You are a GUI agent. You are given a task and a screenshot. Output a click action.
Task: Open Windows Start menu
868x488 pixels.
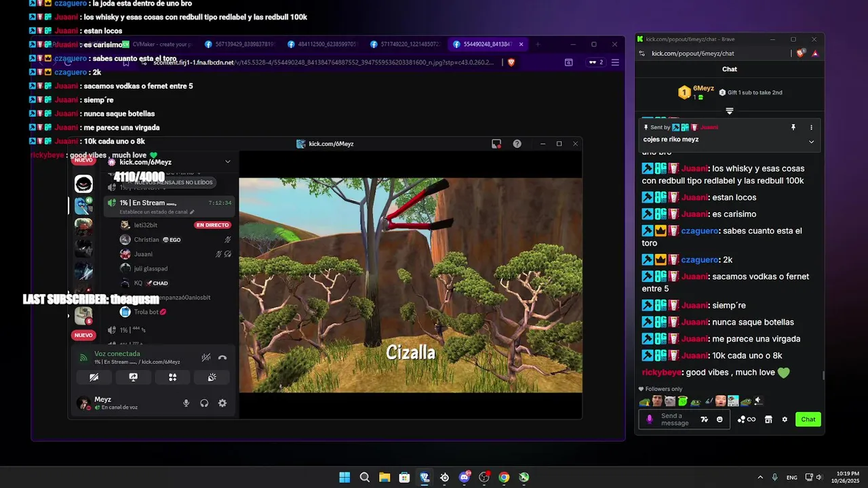tap(344, 477)
